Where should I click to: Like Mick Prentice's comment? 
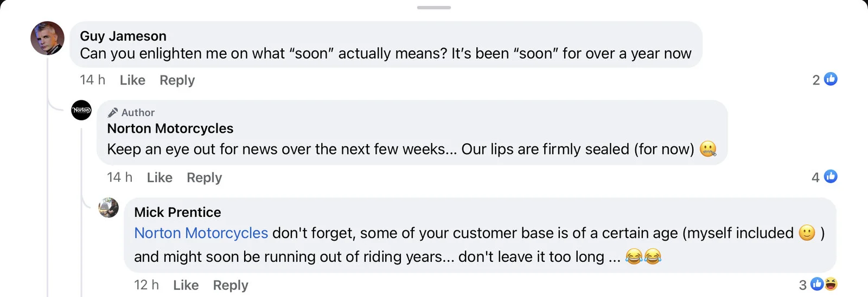tap(186, 285)
